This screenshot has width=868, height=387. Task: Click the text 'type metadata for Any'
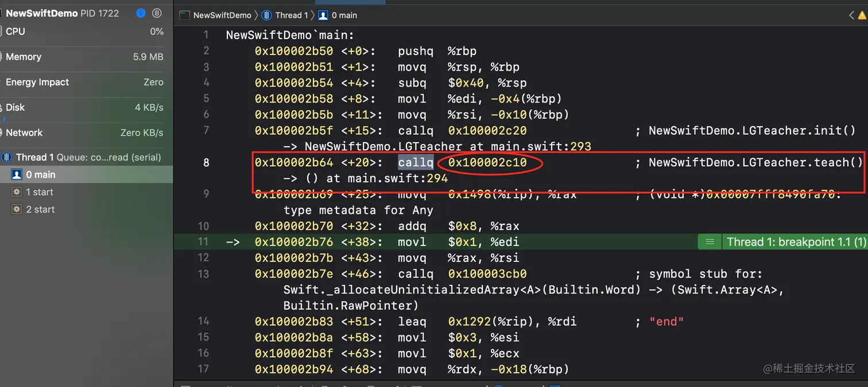coord(358,210)
